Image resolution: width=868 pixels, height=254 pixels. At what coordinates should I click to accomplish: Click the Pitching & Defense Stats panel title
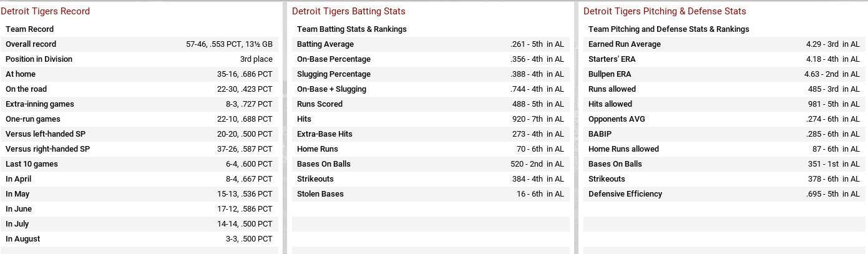tap(665, 11)
